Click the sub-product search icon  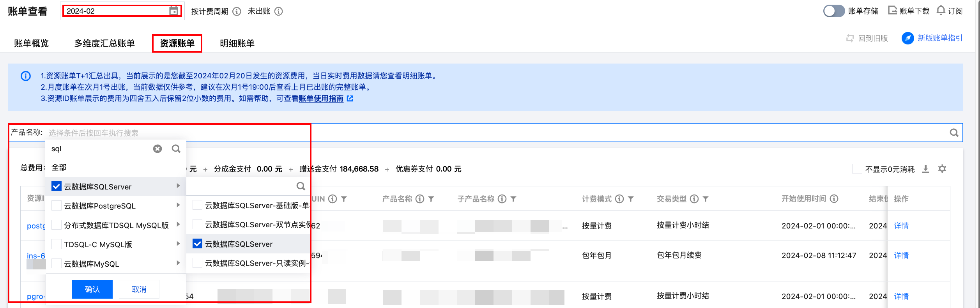301,186
